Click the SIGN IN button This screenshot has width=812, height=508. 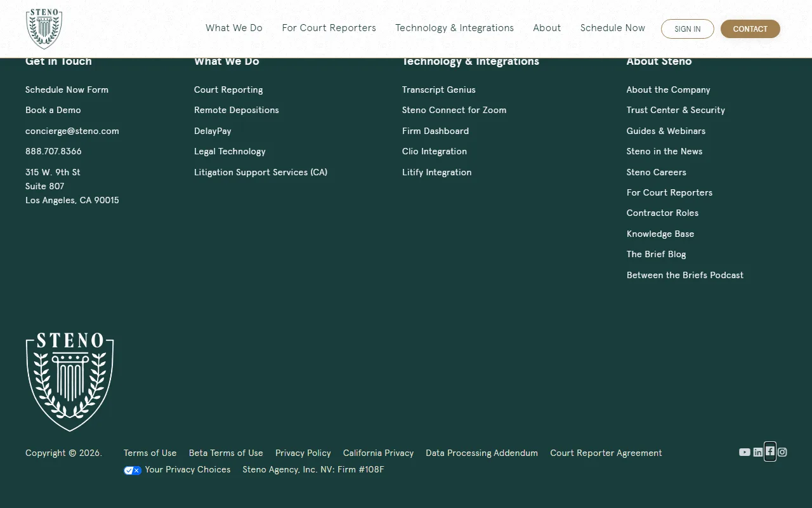(688, 29)
